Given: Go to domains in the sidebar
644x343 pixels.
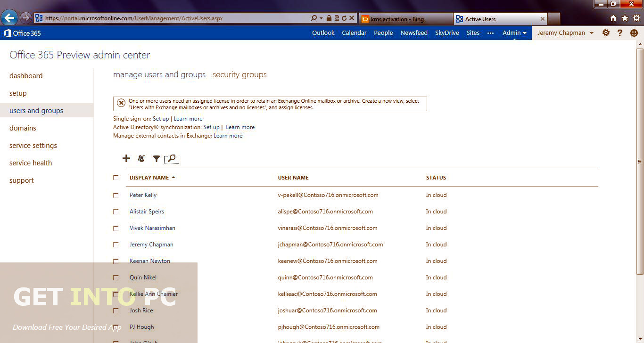Looking at the screenshot, I should pyautogui.click(x=23, y=128).
